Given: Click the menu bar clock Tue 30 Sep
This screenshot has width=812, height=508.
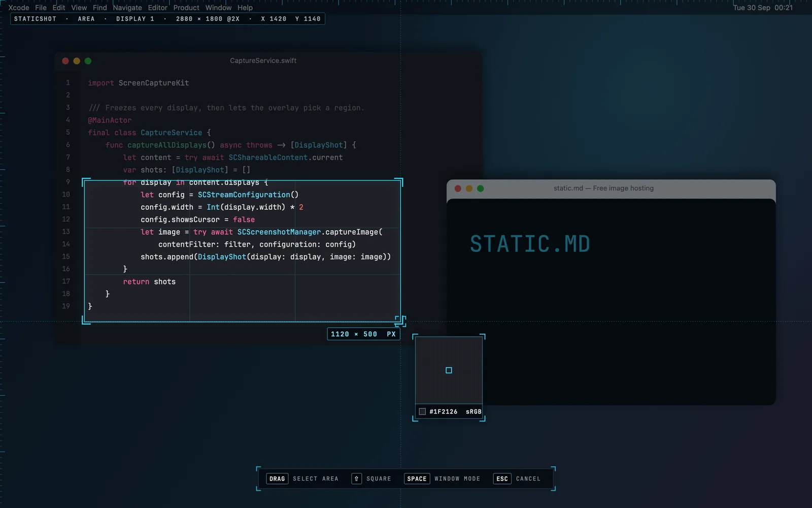Looking at the screenshot, I should 763,8.
